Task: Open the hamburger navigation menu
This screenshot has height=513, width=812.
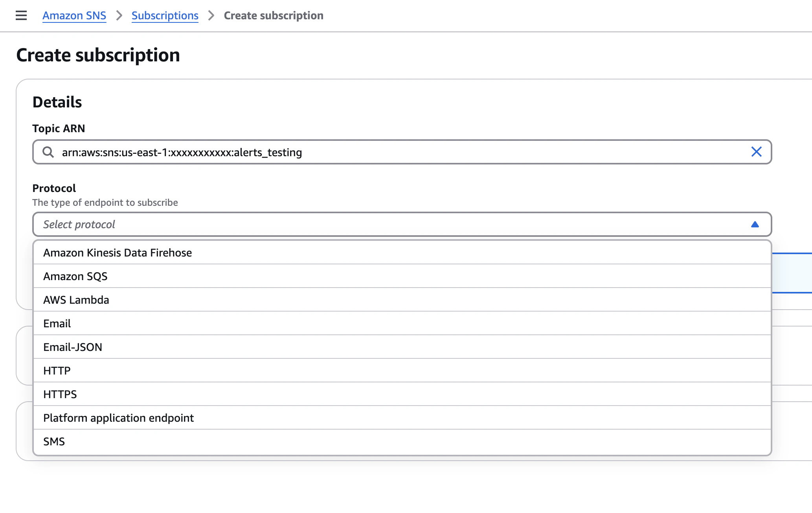Action: click(x=21, y=15)
